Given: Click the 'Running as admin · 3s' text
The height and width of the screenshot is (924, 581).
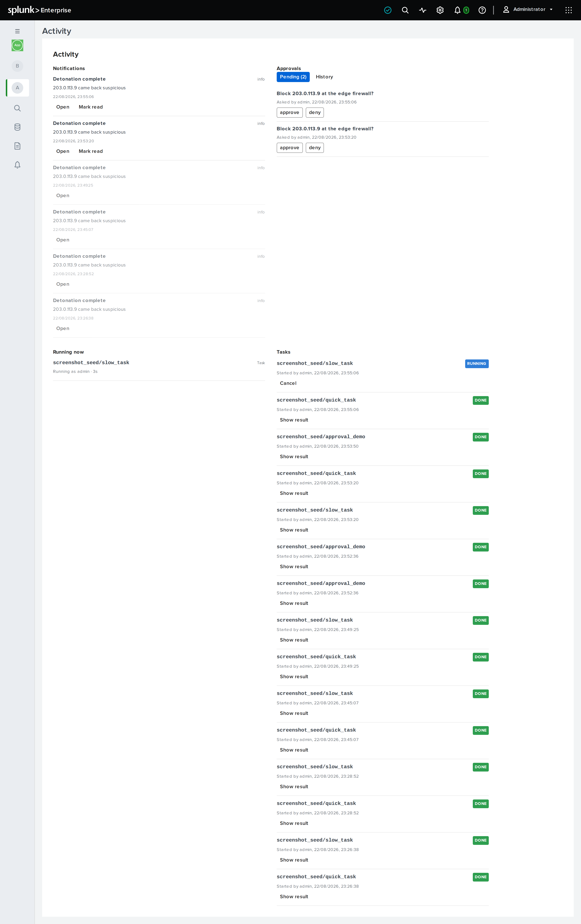Looking at the screenshot, I should tap(75, 371).
